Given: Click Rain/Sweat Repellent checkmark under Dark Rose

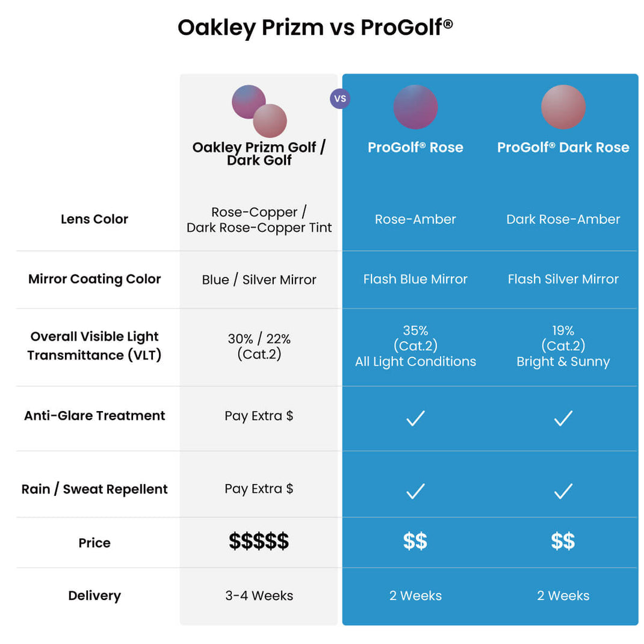Looking at the screenshot, I should click(563, 491).
